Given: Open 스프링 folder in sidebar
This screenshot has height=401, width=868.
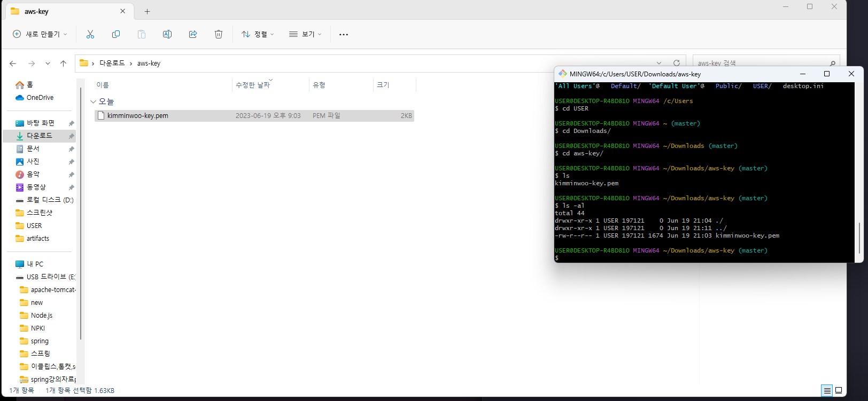Looking at the screenshot, I should point(40,354).
